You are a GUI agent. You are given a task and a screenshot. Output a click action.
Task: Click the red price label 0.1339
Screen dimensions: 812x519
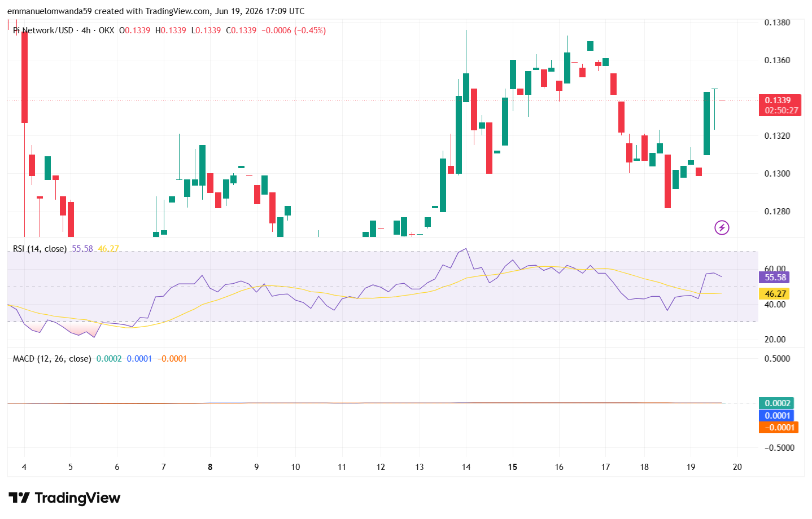point(778,100)
